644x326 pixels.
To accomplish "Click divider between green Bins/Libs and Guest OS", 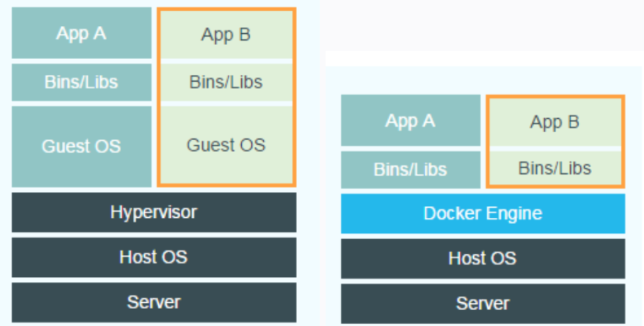I will [226, 103].
